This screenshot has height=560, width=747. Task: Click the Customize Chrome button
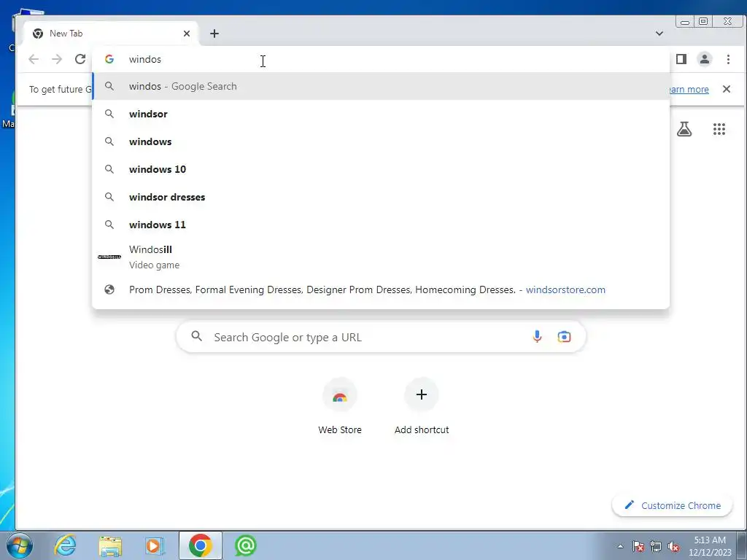pos(672,505)
